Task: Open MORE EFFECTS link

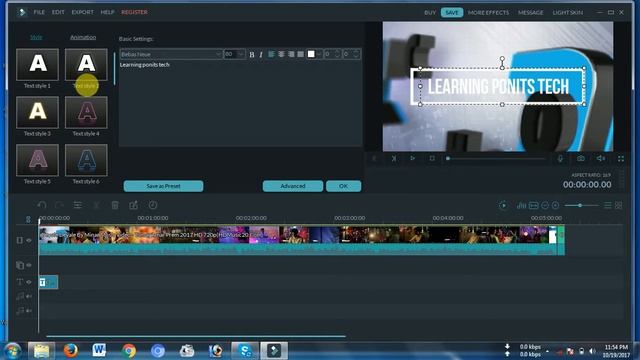Action: click(x=489, y=13)
